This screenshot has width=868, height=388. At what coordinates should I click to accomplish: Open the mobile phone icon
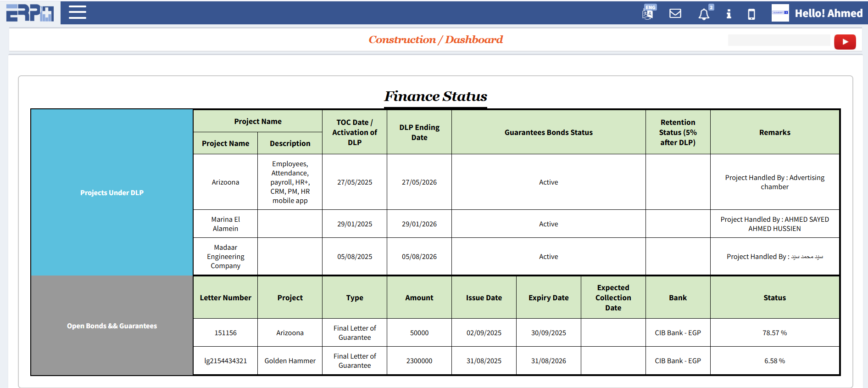[751, 14]
